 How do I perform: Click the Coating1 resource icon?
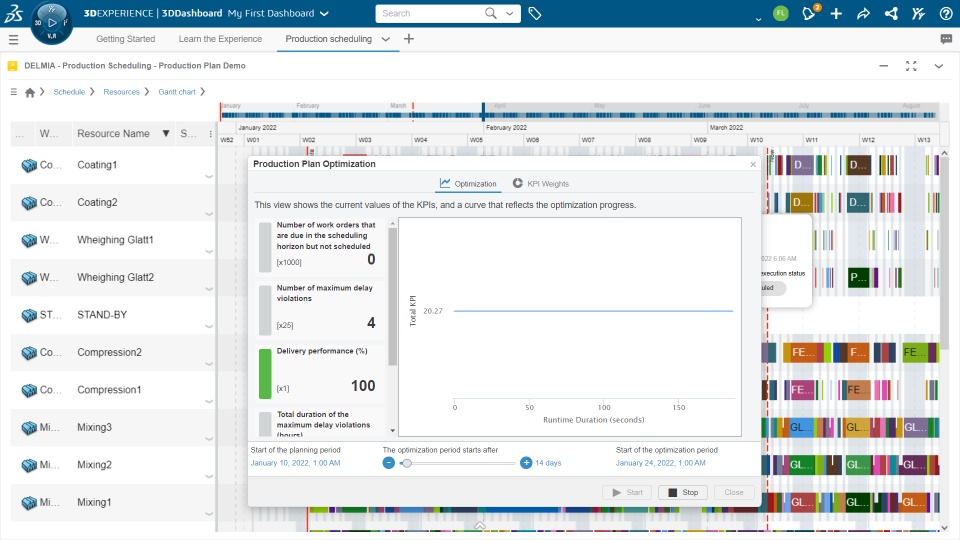click(29, 165)
